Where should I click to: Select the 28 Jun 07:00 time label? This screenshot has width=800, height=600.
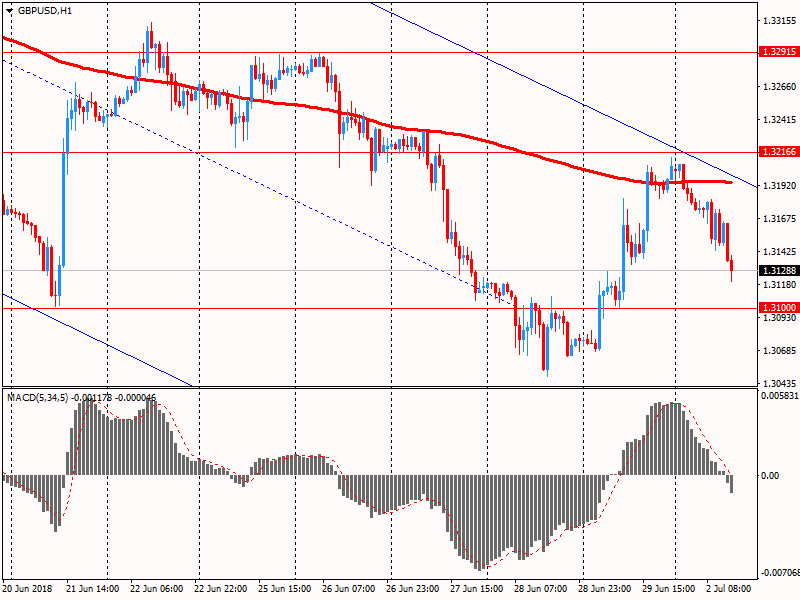pos(540,588)
